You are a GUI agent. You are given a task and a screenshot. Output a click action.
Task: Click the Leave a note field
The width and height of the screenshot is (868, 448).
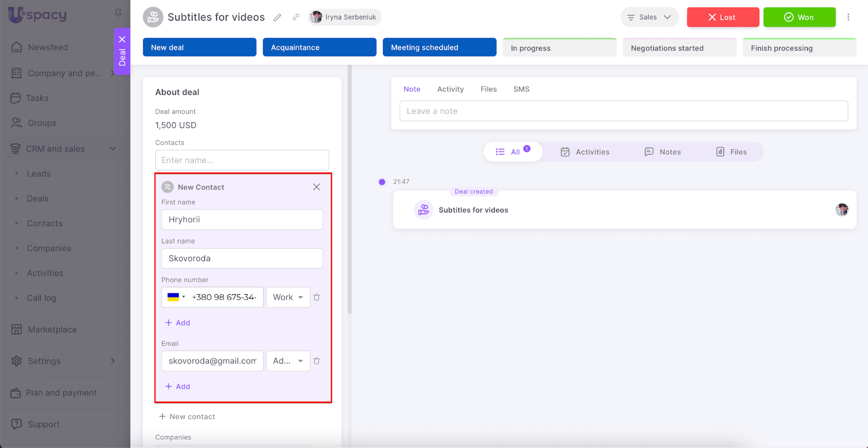pos(623,111)
